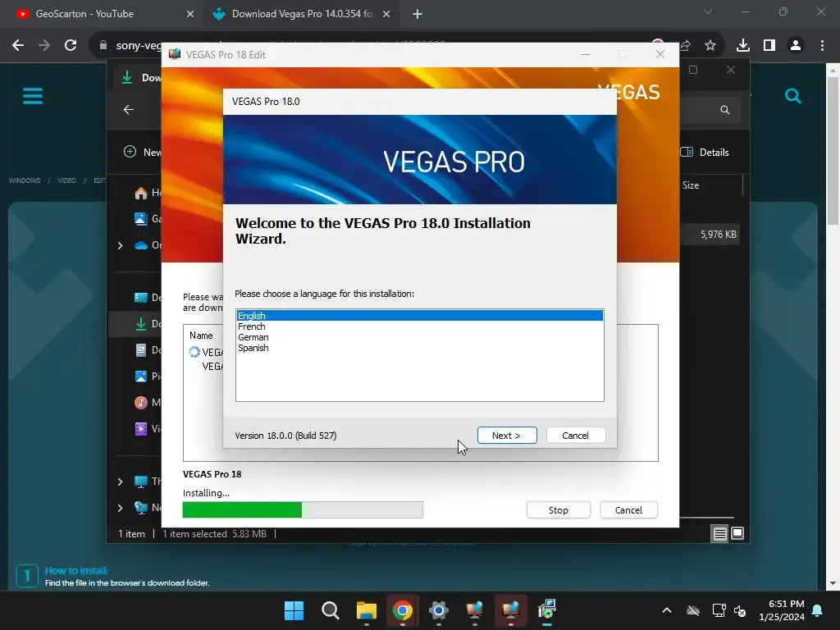Viewport: 840px width, 630px height.
Task: Go back in Chrome browser
Action: [18, 46]
